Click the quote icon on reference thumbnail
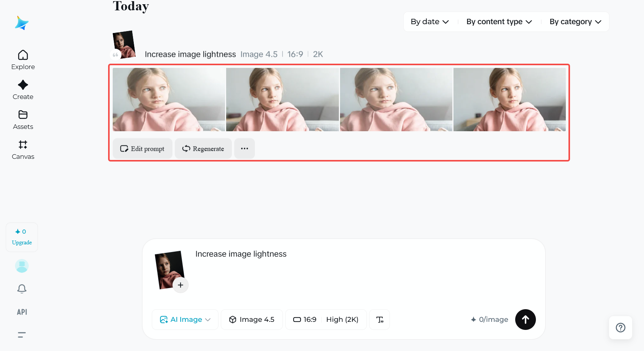 pos(115,55)
